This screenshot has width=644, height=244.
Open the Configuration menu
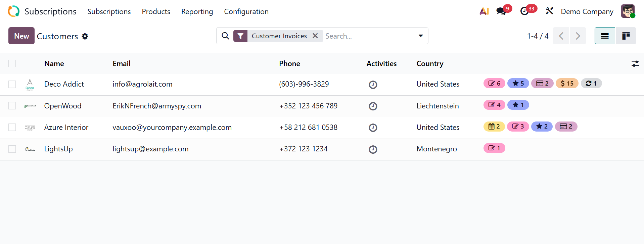click(246, 11)
